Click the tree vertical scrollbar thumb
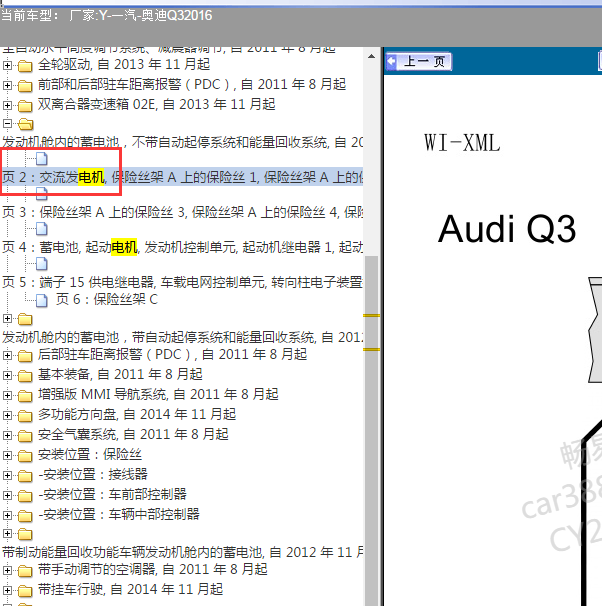This screenshot has height=606, width=602. (x=372, y=431)
